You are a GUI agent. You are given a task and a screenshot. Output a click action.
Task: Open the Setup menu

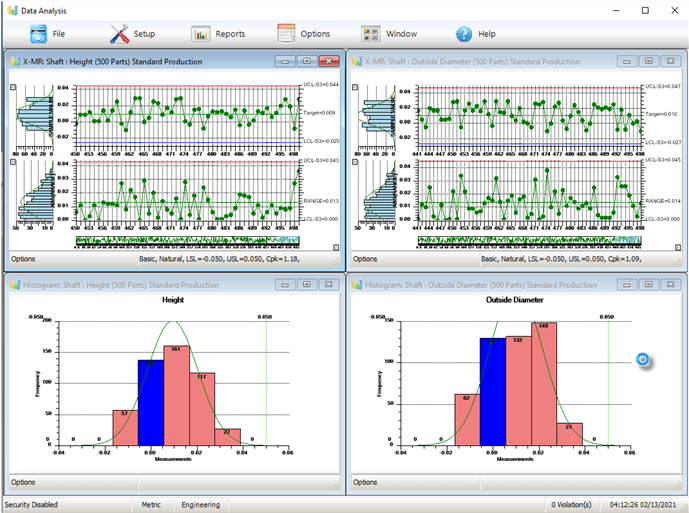[144, 34]
